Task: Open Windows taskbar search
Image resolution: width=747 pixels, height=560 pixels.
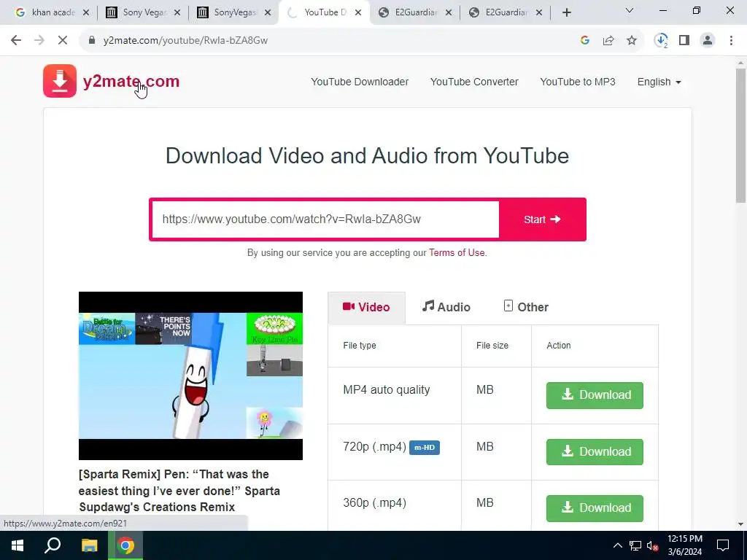Action: (53, 545)
